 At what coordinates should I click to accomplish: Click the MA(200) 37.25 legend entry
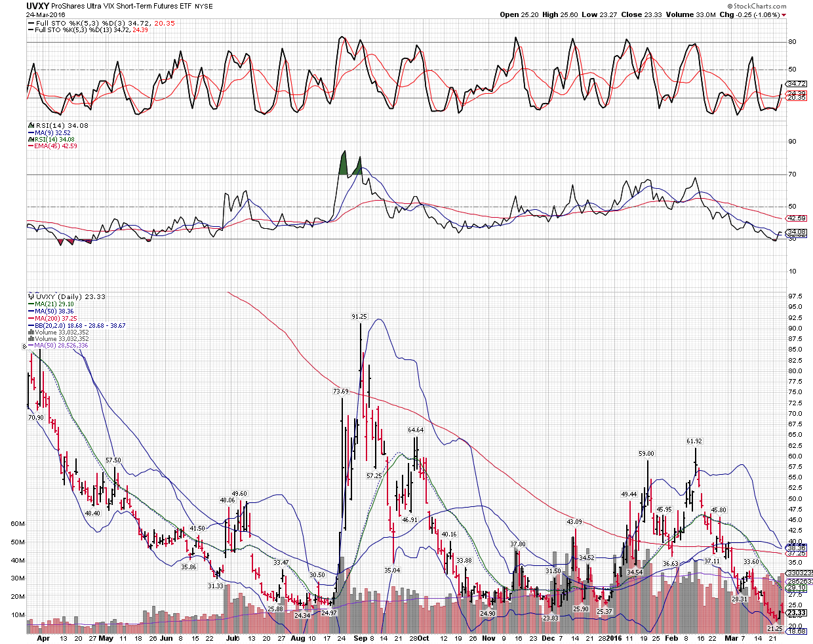pos(52,318)
